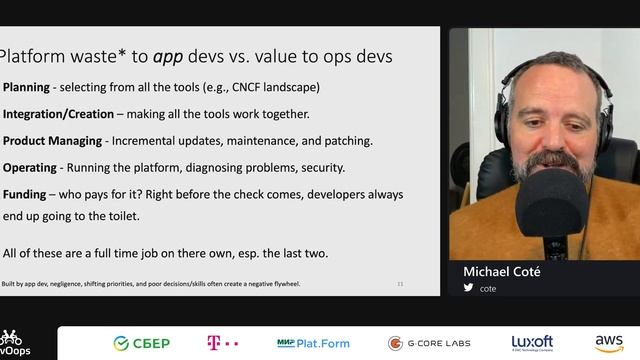This screenshot has height=360, width=640.
Task: Click the 'cote' Twitter handle text
Action: point(488,289)
